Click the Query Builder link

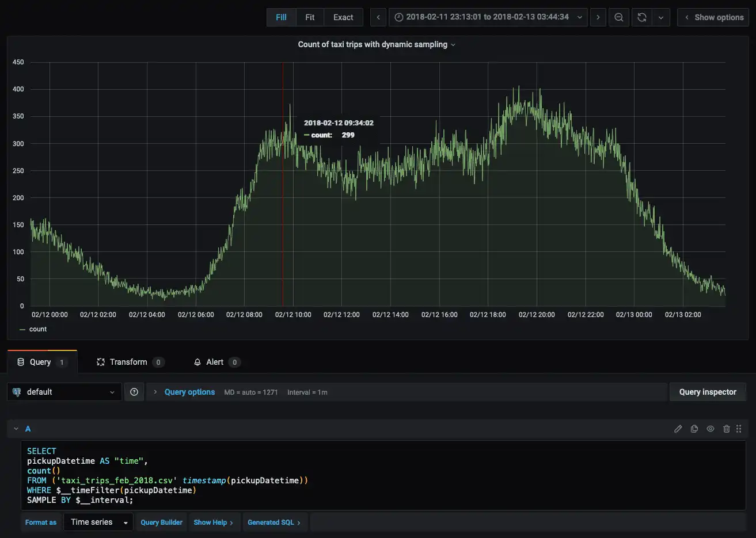pyautogui.click(x=161, y=522)
